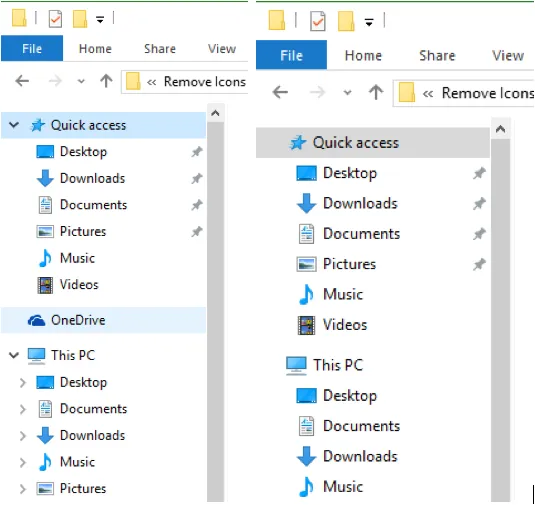Click Properties checkmark icon in right window toolbar

point(318,21)
